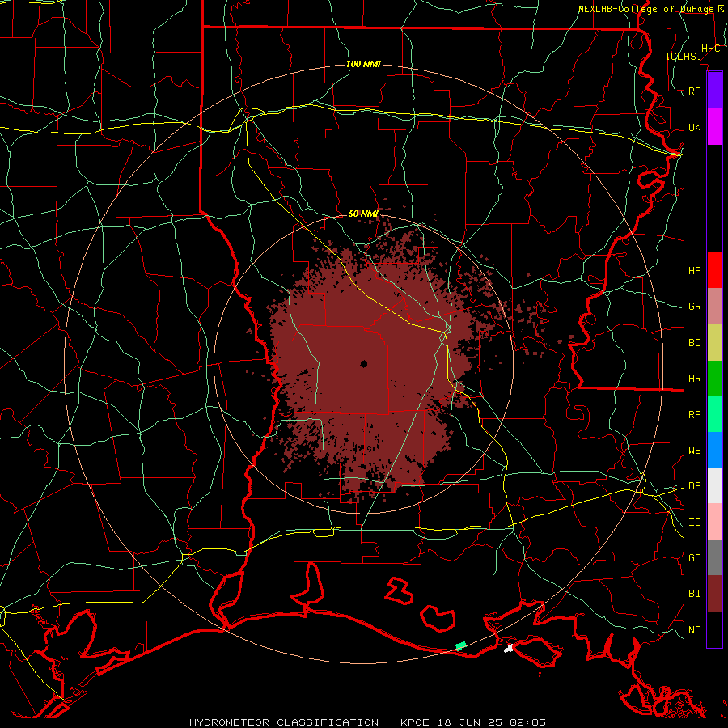Click the "HR" legend label
Viewport: 728px width, 728px height.
point(694,379)
